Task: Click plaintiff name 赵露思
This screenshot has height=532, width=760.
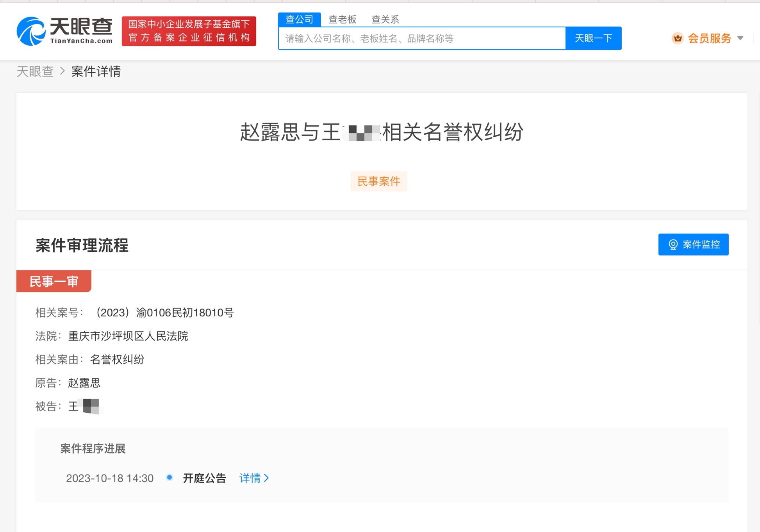Action: click(x=84, y=383)
